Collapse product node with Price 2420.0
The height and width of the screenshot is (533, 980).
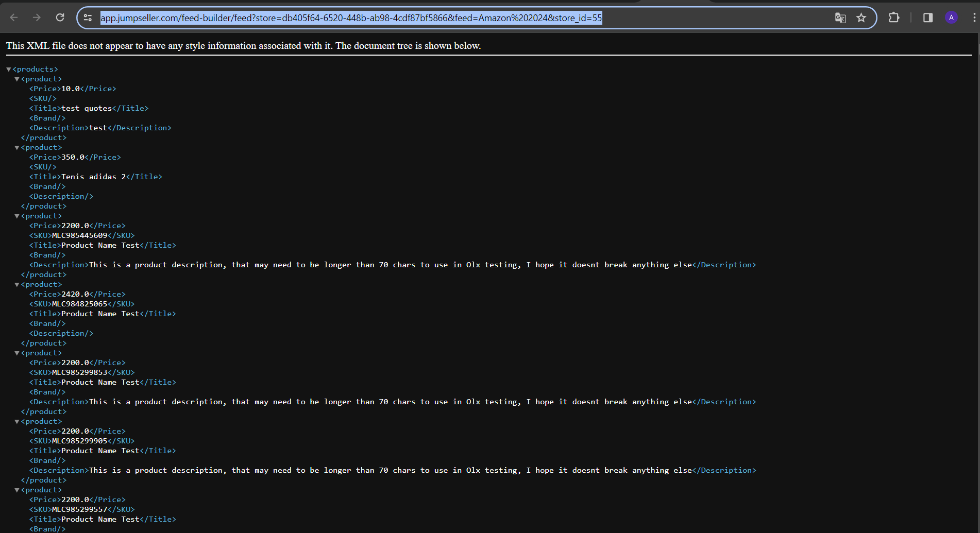click(x=17, y=284)
